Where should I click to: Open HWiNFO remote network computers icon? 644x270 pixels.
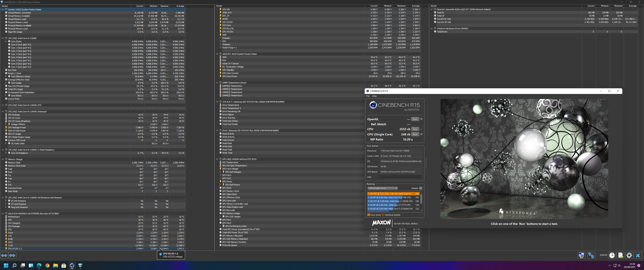591,255
